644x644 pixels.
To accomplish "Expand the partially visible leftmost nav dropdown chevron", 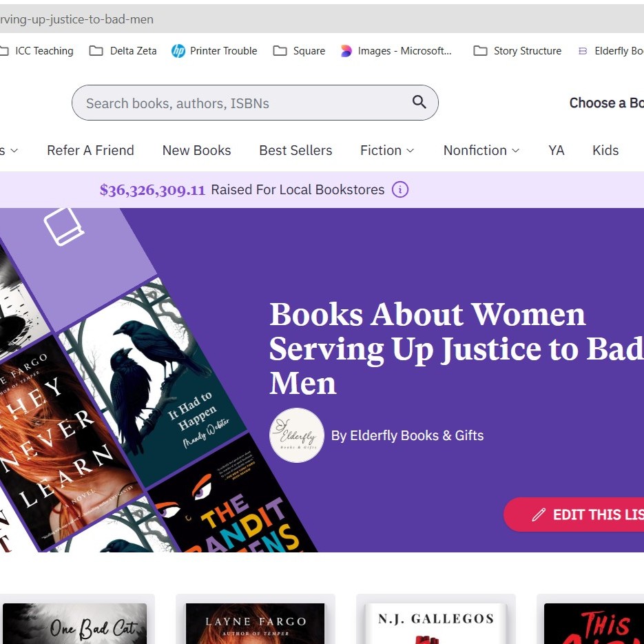I will [x=14, y=151].
